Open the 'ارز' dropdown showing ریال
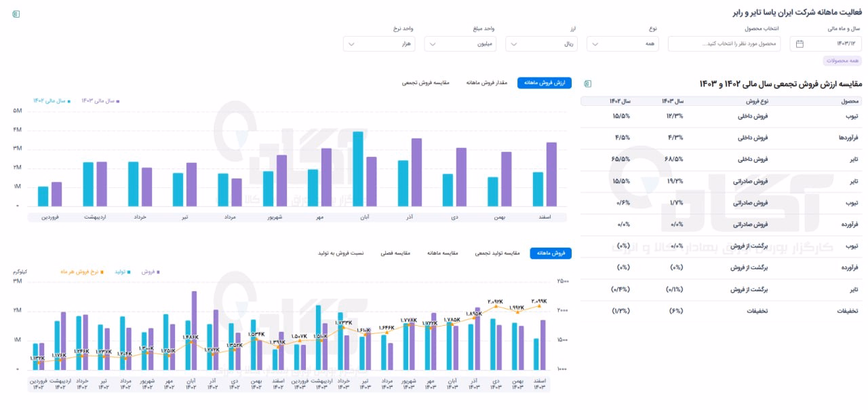Viewport: 868px width, 410px height. coord(541,44)
